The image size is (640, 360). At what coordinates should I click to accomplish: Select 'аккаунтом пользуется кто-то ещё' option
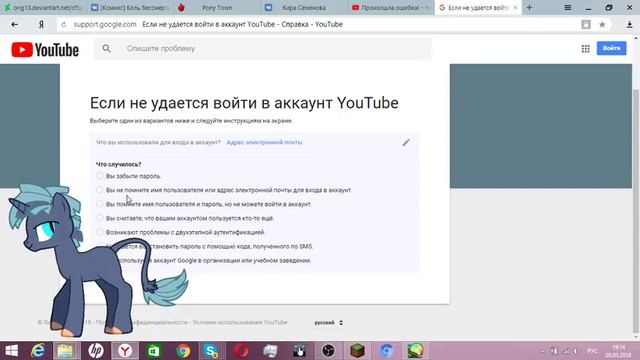click(185, 218)
